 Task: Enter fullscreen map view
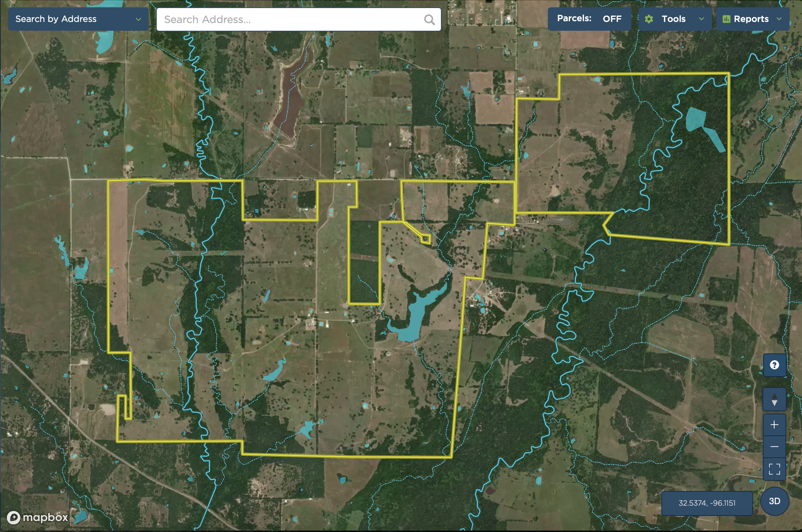pos(774,469)
